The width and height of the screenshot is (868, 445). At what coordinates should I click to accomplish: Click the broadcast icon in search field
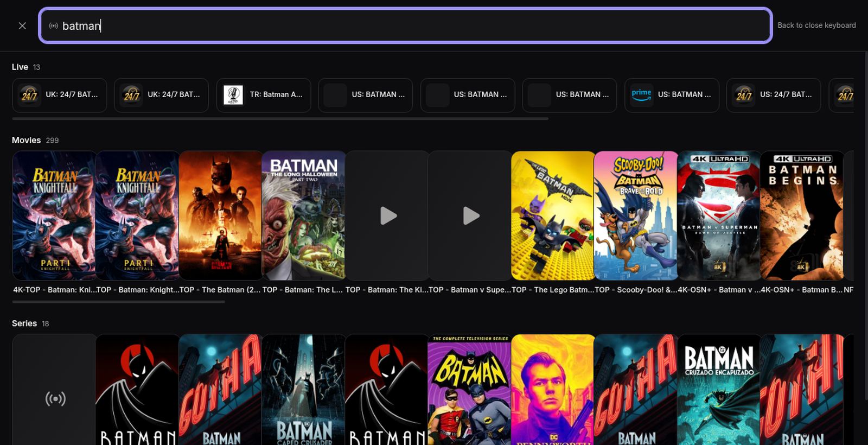53,26
